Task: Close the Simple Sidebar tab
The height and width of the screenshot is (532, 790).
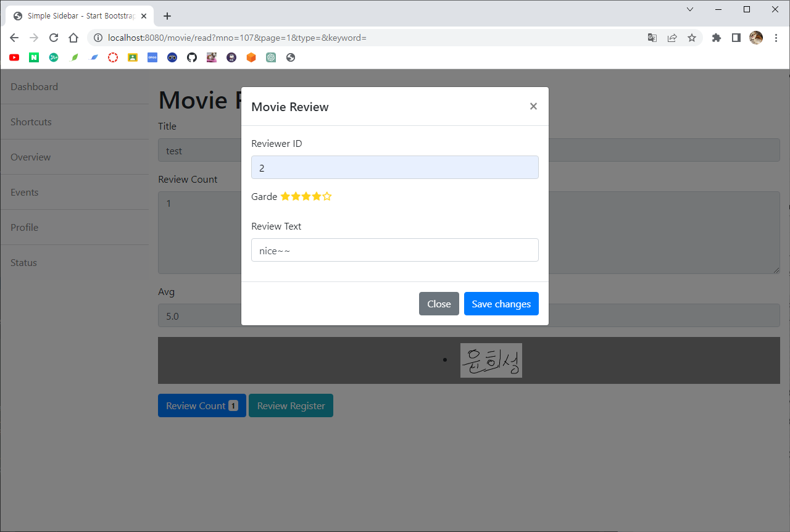Action: 144,16
